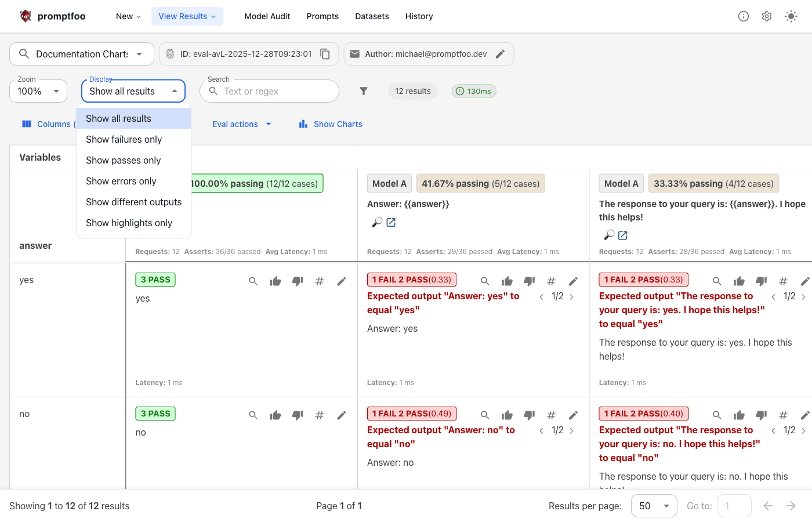Open the settings gear icon
Screen dimensions: 812x522
[x=767, y=16]
